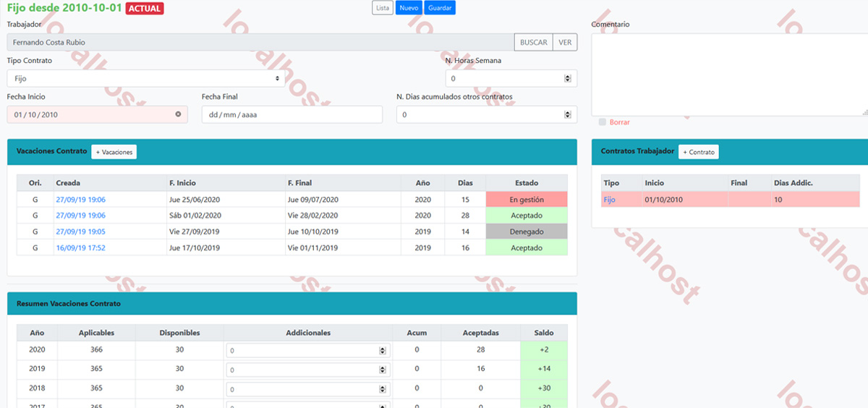
Task: Open vacation link 27/09/19 19:05
Action: (80, 231)
